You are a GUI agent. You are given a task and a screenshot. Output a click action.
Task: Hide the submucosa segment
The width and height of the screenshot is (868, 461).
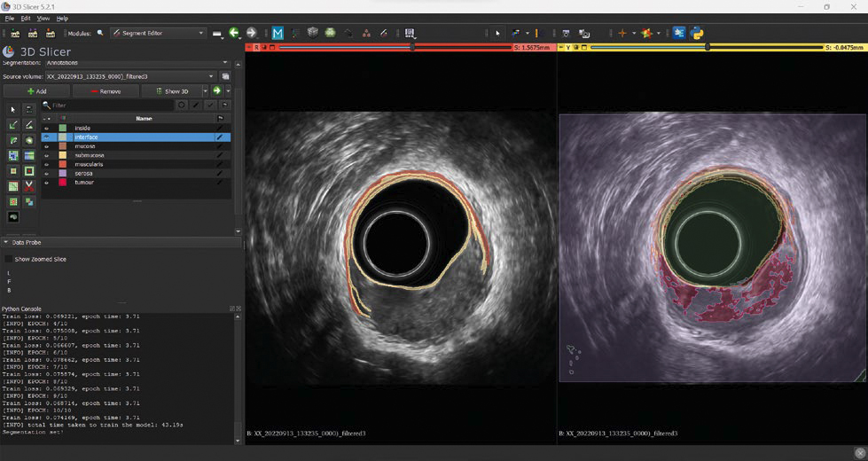point(46,155)
